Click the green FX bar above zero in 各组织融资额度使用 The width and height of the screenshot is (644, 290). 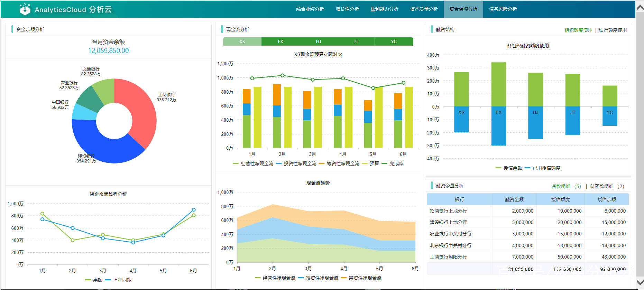tap(498, 84)
